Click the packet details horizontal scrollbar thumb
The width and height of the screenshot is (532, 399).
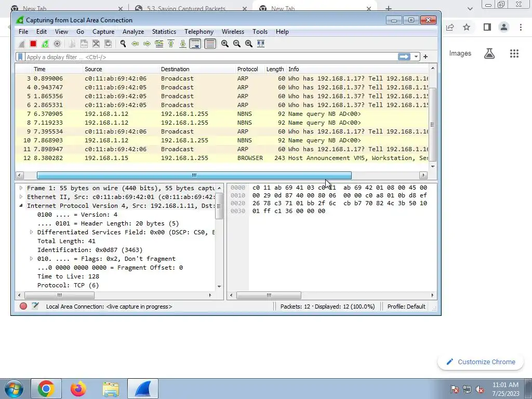(x=59, y=295)
